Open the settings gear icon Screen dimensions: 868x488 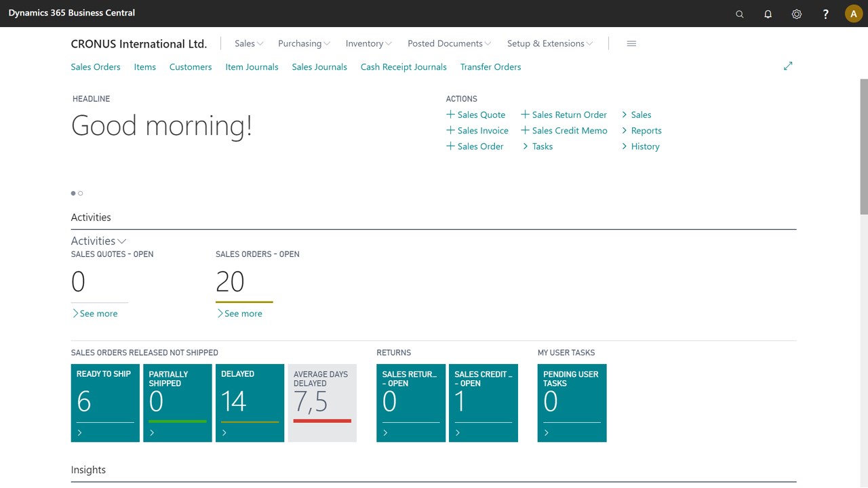click(x=797, y=14)
